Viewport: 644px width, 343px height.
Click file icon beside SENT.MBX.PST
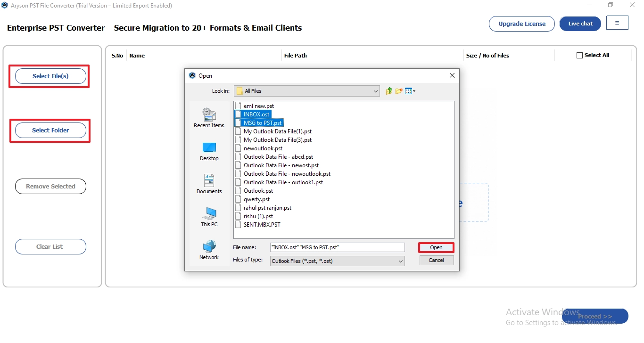238,225
